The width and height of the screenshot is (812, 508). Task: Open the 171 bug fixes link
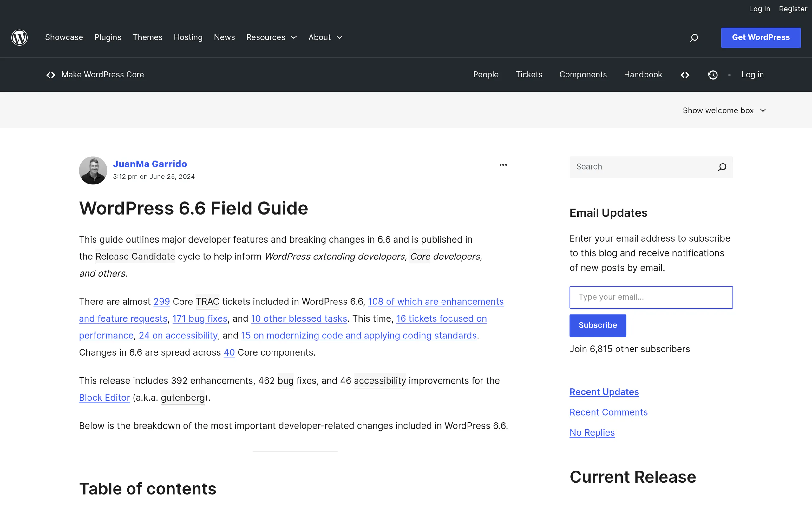coord(200,318)
